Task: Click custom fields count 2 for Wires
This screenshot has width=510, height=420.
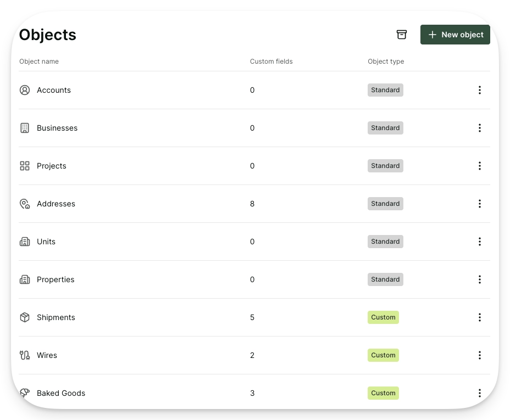Action: tap(252, 355)
